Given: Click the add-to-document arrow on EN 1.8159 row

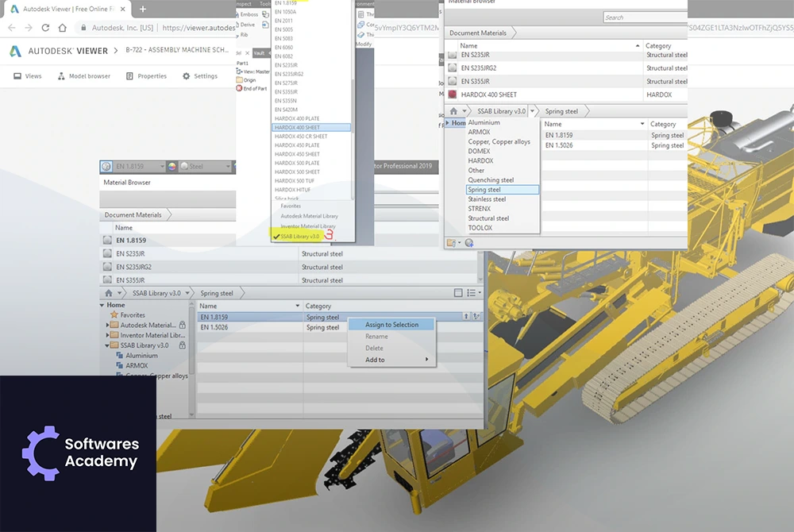Looking at the screenshot, I should tap(466, 316).
